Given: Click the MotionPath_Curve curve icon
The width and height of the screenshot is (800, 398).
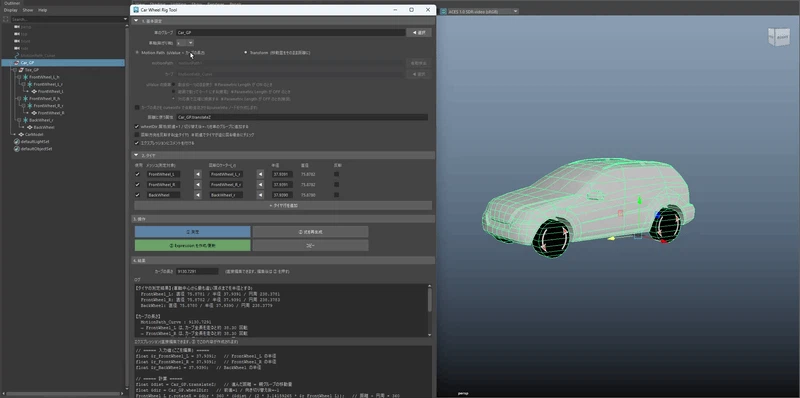Looking at the screenshot, I should pos(16,55).
